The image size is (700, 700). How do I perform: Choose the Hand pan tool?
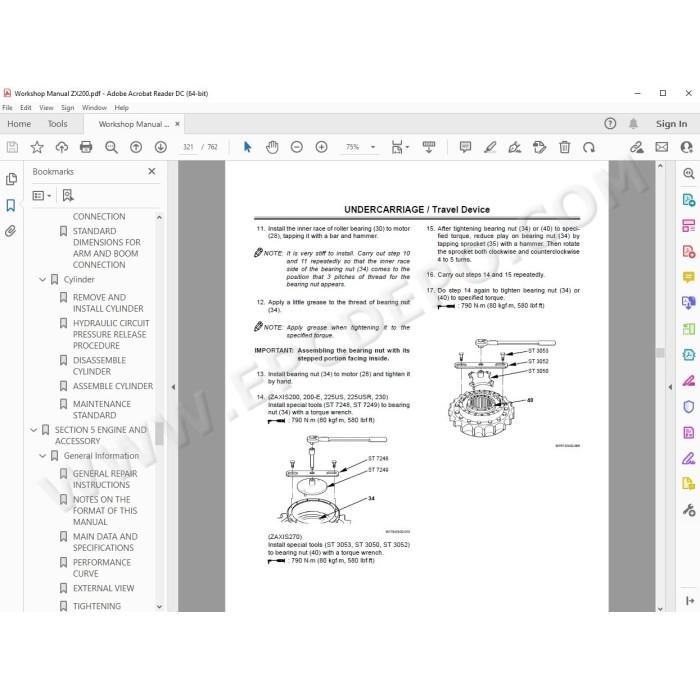coord(272,147)
